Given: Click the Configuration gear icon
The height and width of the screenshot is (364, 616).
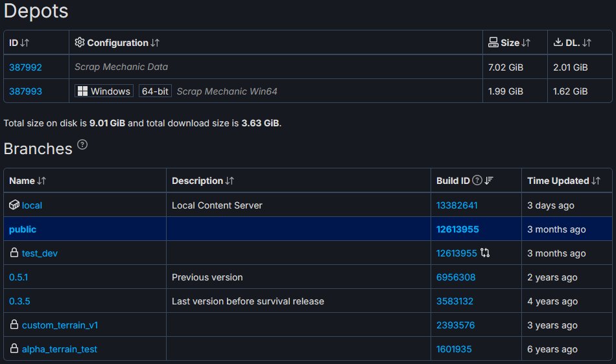Looking at the screenshot, I should [80, 42].
